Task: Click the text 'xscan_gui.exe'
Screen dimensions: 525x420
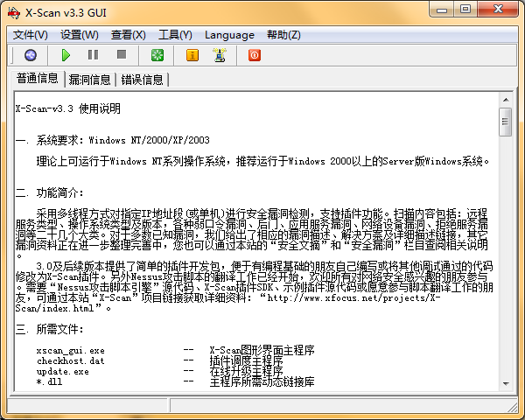Action: point(71,351)
